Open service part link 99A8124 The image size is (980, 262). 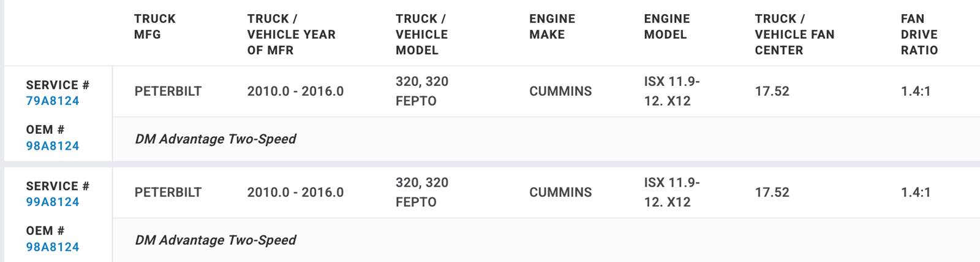(53, 202)
